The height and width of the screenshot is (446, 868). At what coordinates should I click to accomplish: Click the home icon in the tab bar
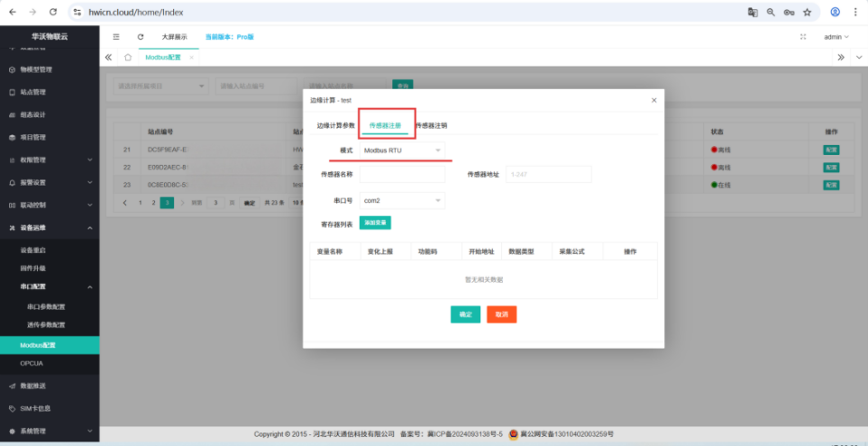[x=128, y=57]
